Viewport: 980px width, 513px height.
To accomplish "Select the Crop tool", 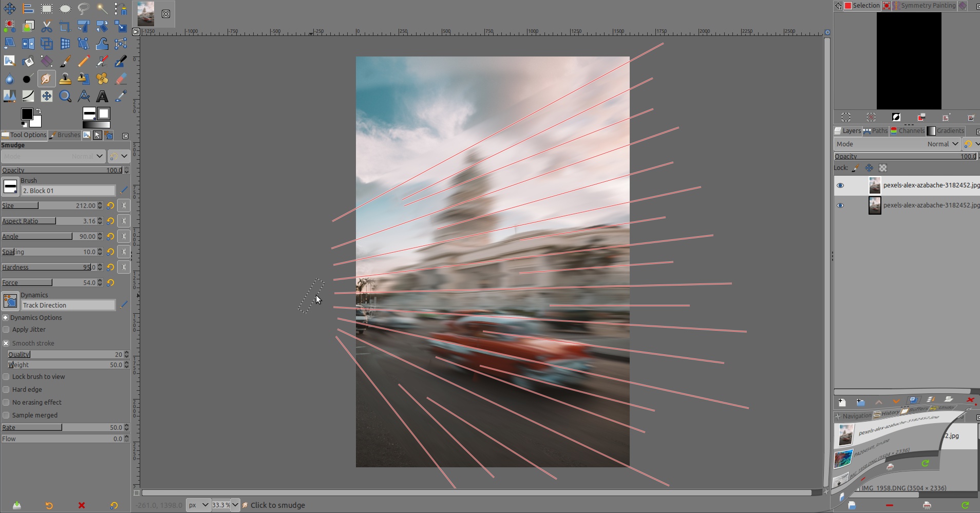I will pos(65,26).
